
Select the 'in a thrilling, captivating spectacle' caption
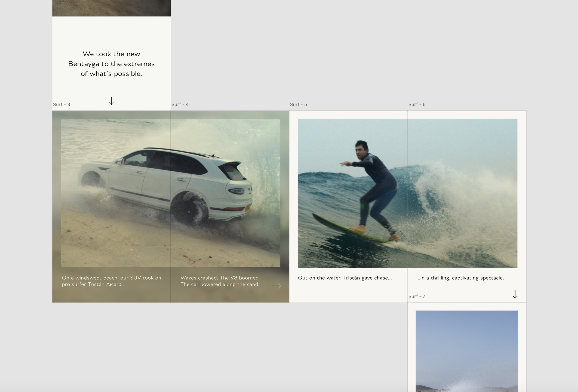(x=460, y=278)
